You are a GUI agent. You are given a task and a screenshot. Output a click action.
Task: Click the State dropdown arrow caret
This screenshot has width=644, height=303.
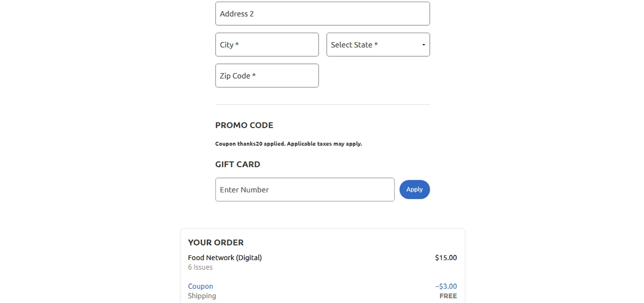click(424, 45)
